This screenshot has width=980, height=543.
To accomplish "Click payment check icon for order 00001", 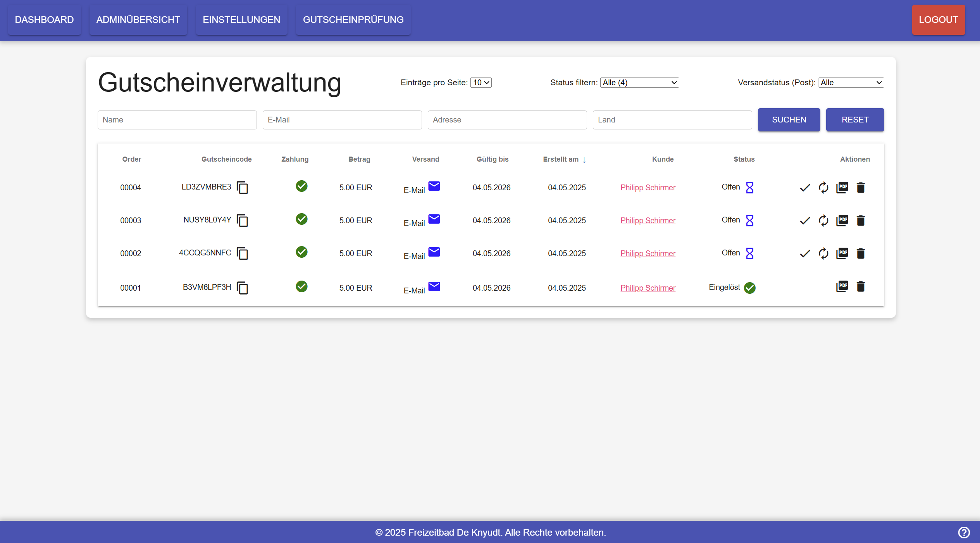I will tap(301, 286).
